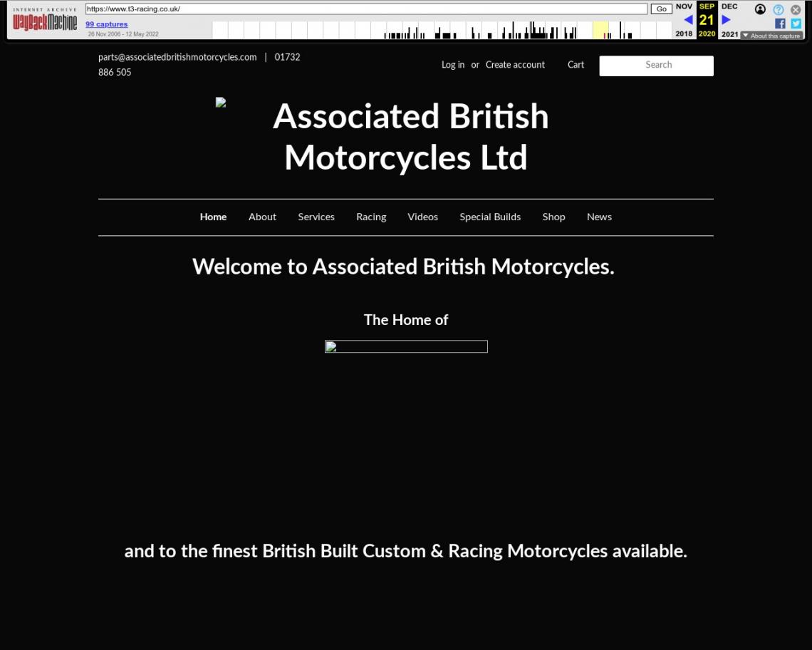Click the Go button in Wayback toolbar
Screen dimensions: 812x650
pos(661,9)
